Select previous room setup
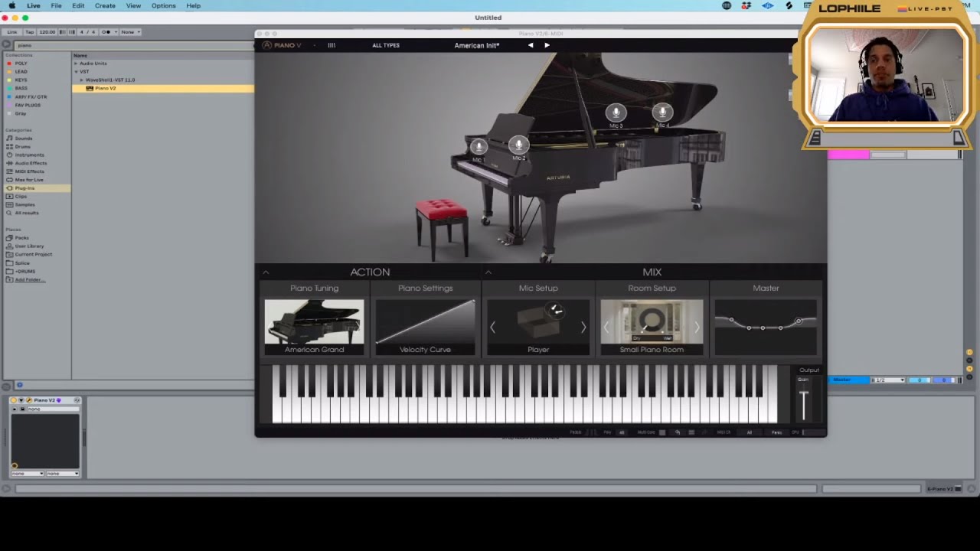 click(606, 328)
